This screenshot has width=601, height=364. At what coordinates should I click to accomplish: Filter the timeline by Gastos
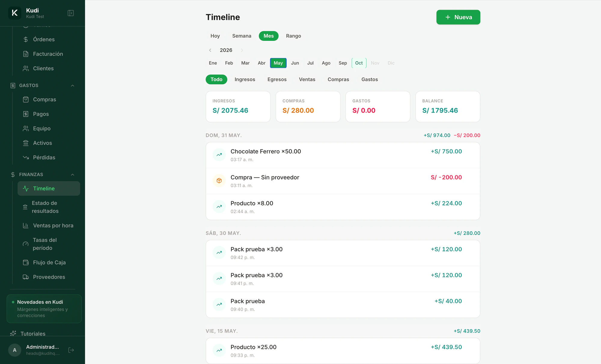(370, 80)
